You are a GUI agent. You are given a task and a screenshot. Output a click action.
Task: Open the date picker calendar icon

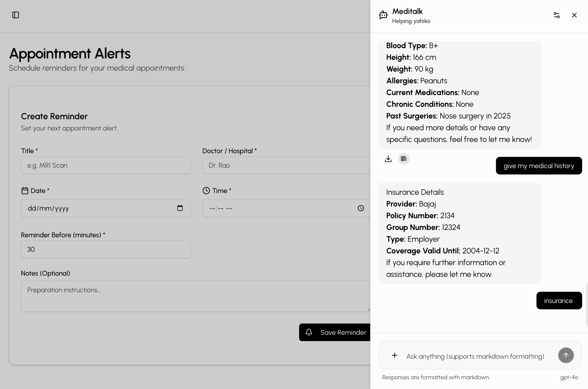coord(180,208)
